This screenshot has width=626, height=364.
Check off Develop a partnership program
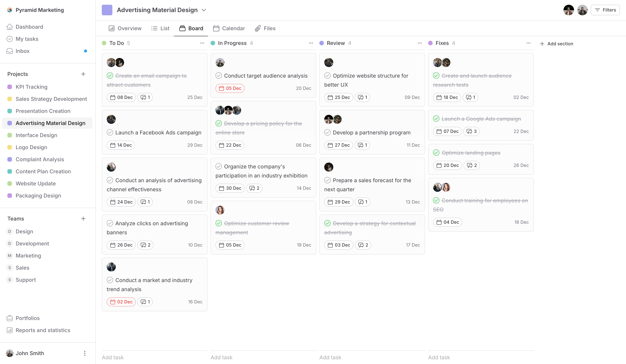point(327,132)
